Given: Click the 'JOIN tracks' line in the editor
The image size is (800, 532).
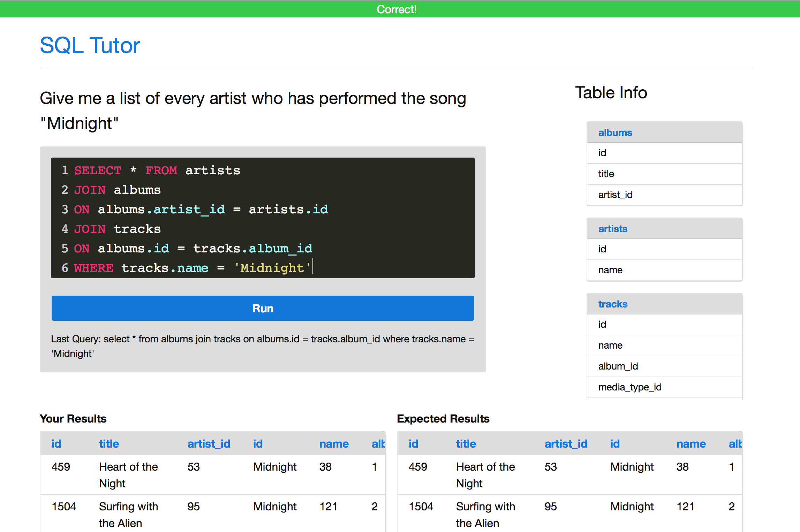Looking at the screenshot, I should [x=117, y=229].
